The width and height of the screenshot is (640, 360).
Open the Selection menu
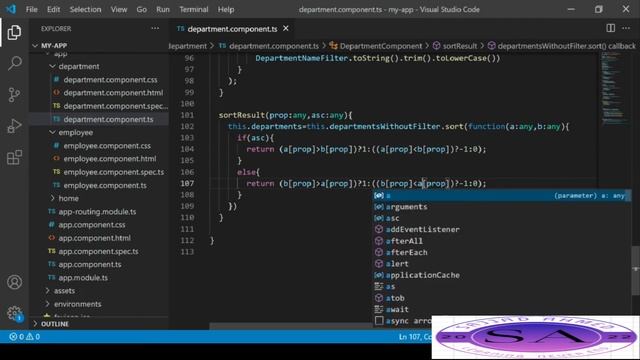[85, 9]
